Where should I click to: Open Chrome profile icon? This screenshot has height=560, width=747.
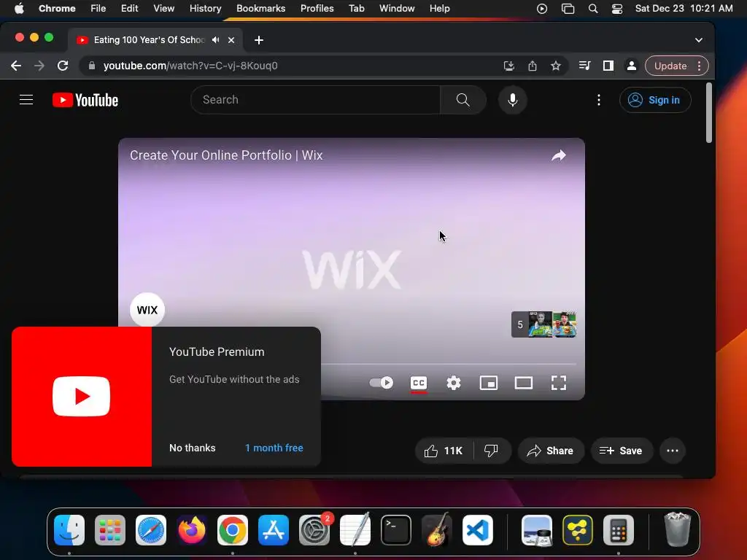(631, 66)
